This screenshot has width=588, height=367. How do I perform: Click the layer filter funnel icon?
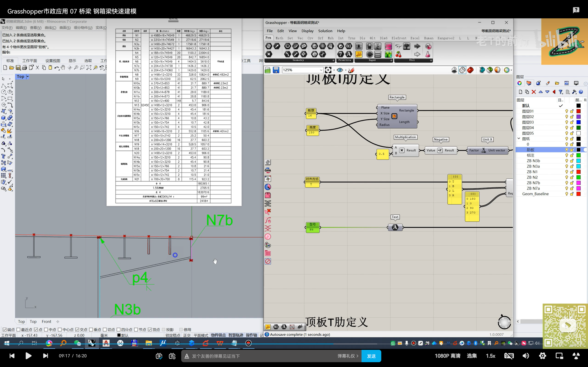coord(560,92)
